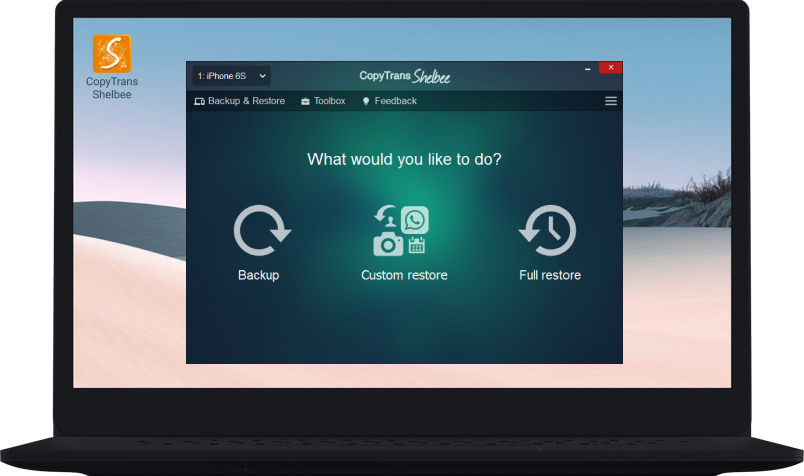Click the circular arrow Backup icon
The image size is (804, 476).
pos(262,230)
